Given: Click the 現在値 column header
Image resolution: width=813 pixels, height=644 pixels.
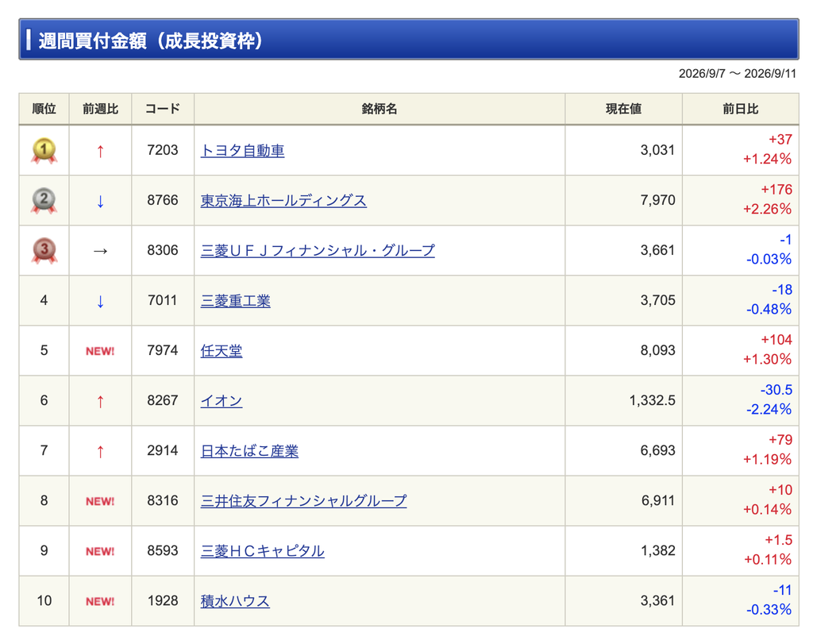Looking at the screenshot, I should 624,109.
